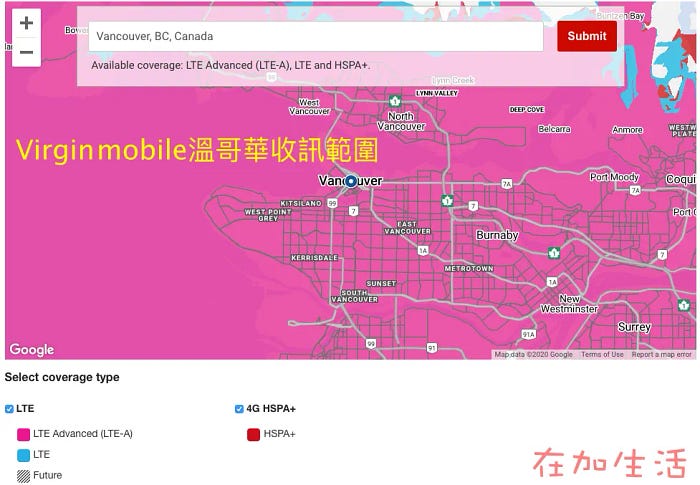Uncheck the LTE coverage checkbox

pyautogui.click(x=9, y=409)
